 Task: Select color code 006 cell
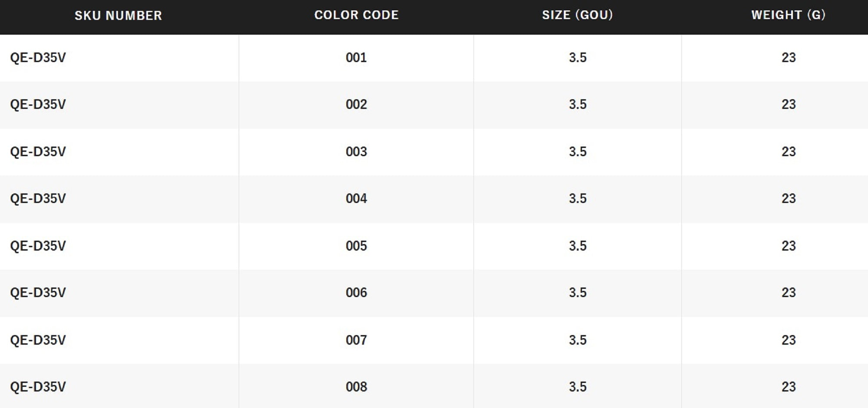pyautogui.click(x=356, y=293)
